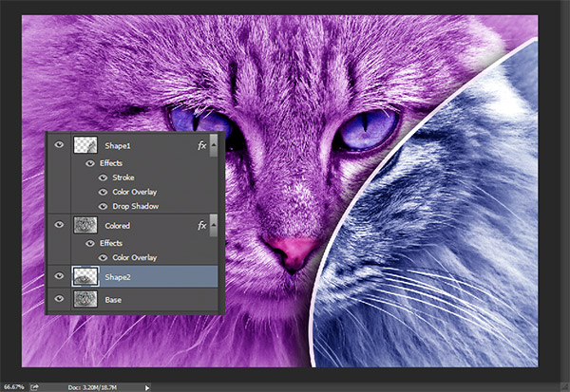The image size is (570, 392).
Task: Click the fx icon on Shape1 layer
Action: 201,146
